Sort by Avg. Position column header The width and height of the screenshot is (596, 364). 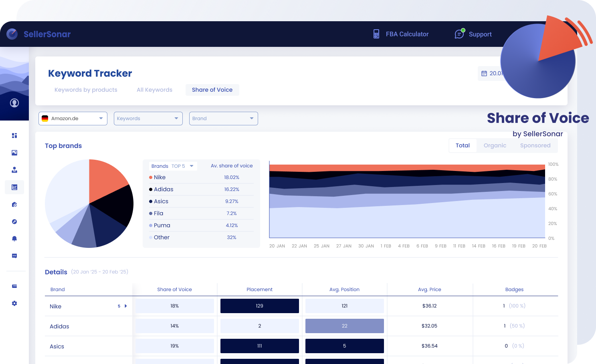(344, 290)
